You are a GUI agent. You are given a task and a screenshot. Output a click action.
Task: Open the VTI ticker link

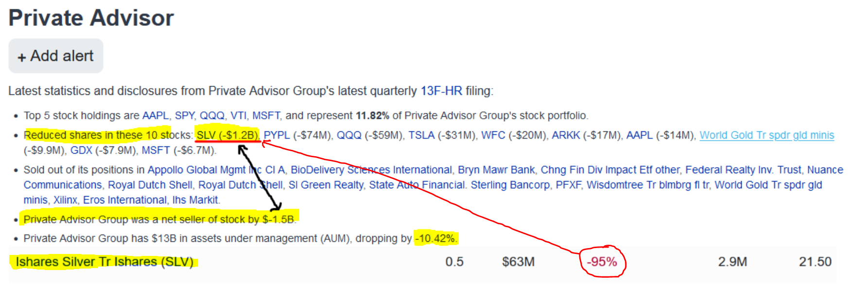tap(238, 115)
